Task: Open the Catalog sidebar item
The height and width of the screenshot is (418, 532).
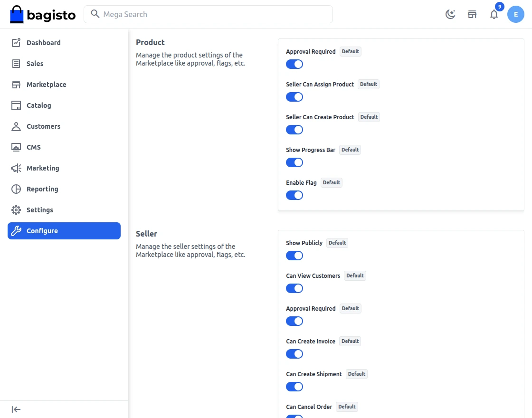Action: (x=38, y=105)
